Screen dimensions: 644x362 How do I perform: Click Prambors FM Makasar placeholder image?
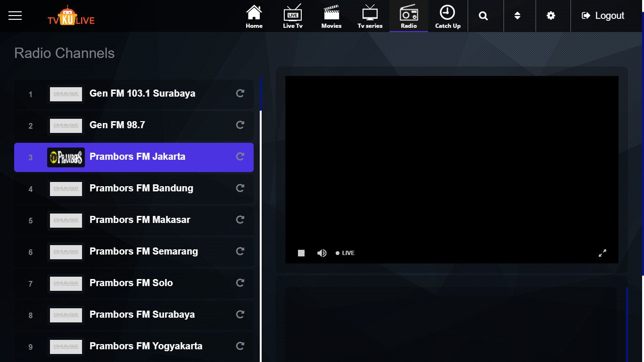point(66,221)
